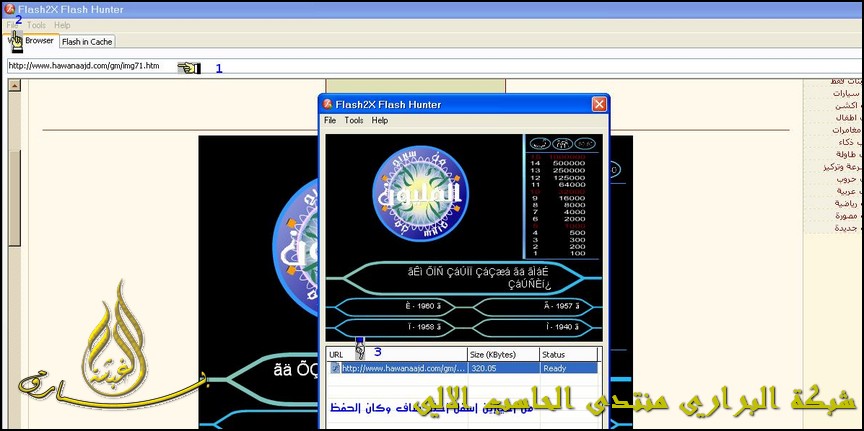The height and width of the screenshot is (431, 864).
Task: Click the app icon in the popup title bar
Action: 328,104
